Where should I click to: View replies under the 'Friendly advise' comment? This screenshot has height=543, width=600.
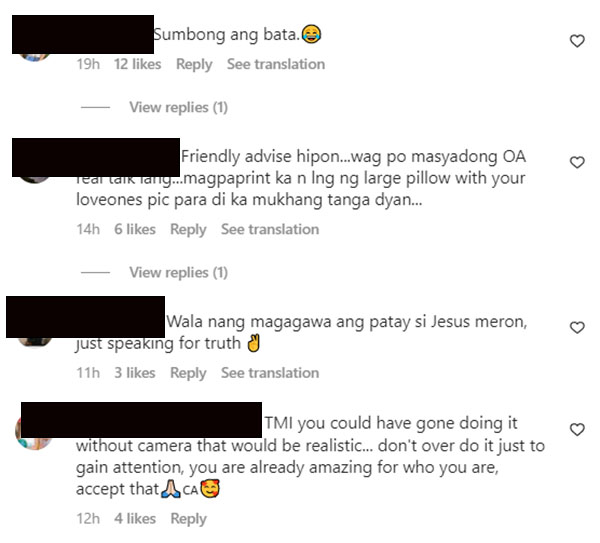[x=178, y=273]
